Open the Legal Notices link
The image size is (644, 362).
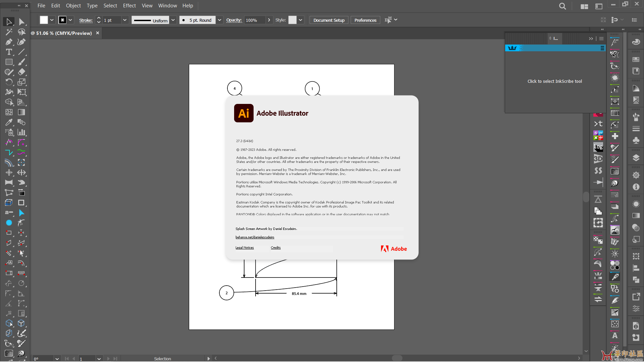[245, 248]
